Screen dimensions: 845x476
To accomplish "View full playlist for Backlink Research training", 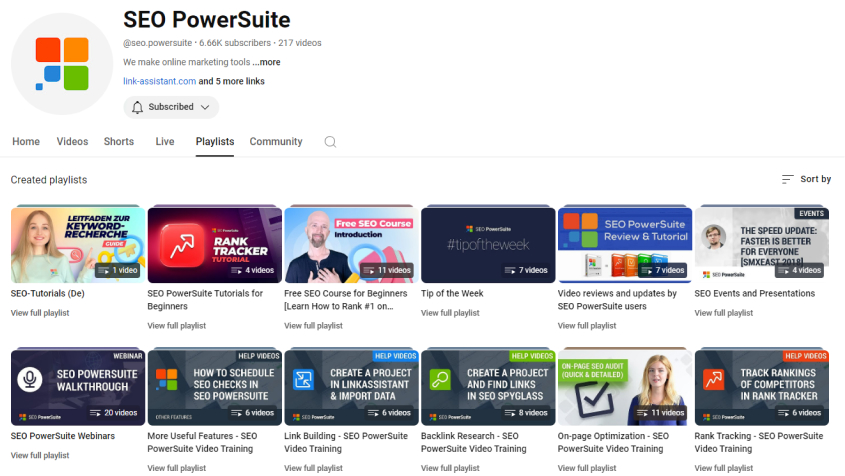I will (x=450, y=468).
